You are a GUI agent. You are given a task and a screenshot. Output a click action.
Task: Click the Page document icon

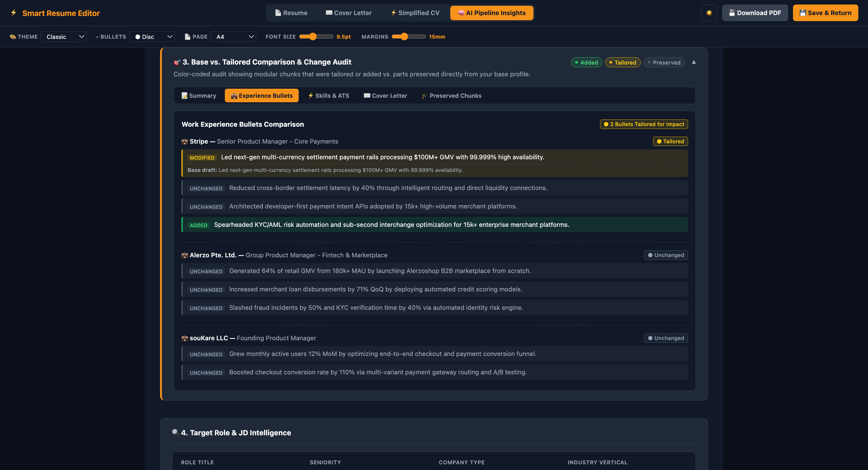[188, 37]
